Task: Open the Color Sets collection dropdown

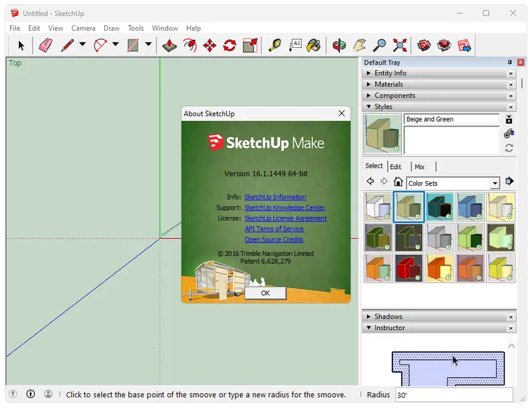Action: click(495, 184)
